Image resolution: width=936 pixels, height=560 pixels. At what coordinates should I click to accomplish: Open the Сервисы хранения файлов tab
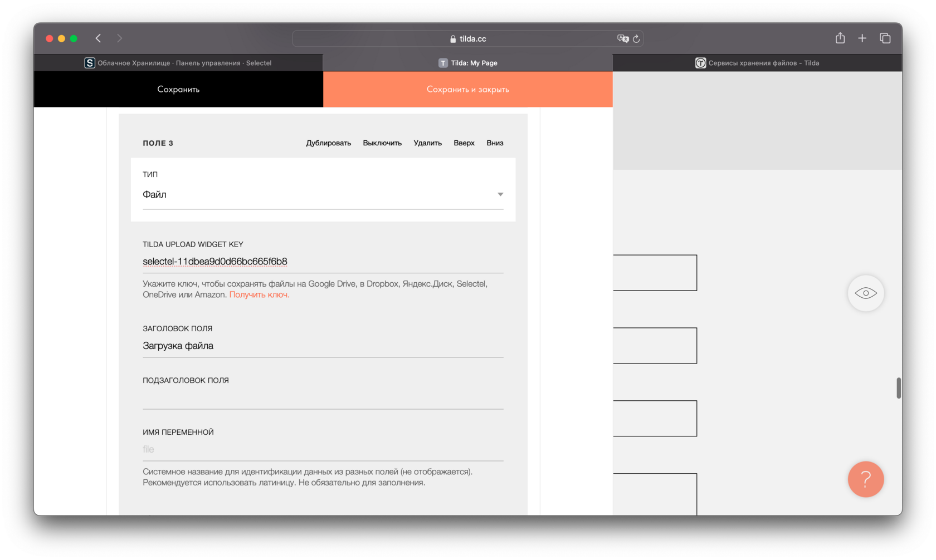pos(757,63)
